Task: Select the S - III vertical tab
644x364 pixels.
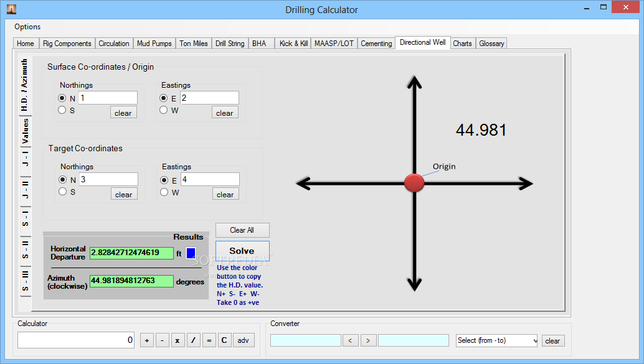Action: pyautogui.click(x=25, y=281)
